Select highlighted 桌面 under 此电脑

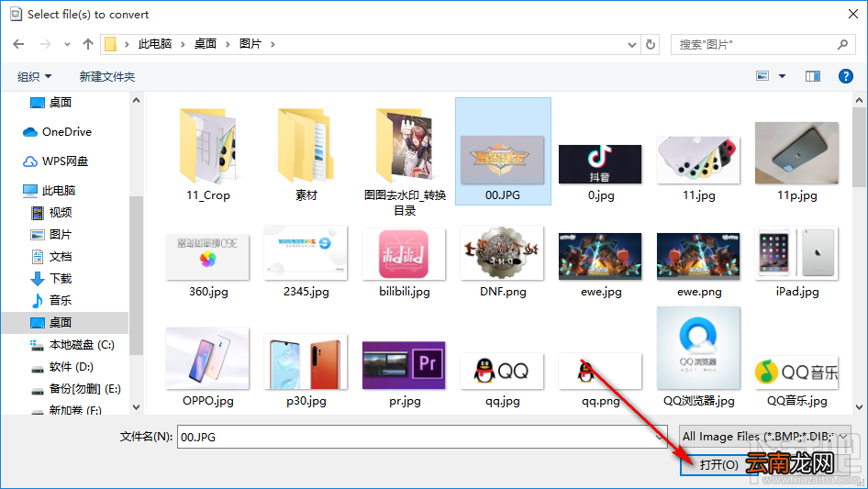coord(65,322)
